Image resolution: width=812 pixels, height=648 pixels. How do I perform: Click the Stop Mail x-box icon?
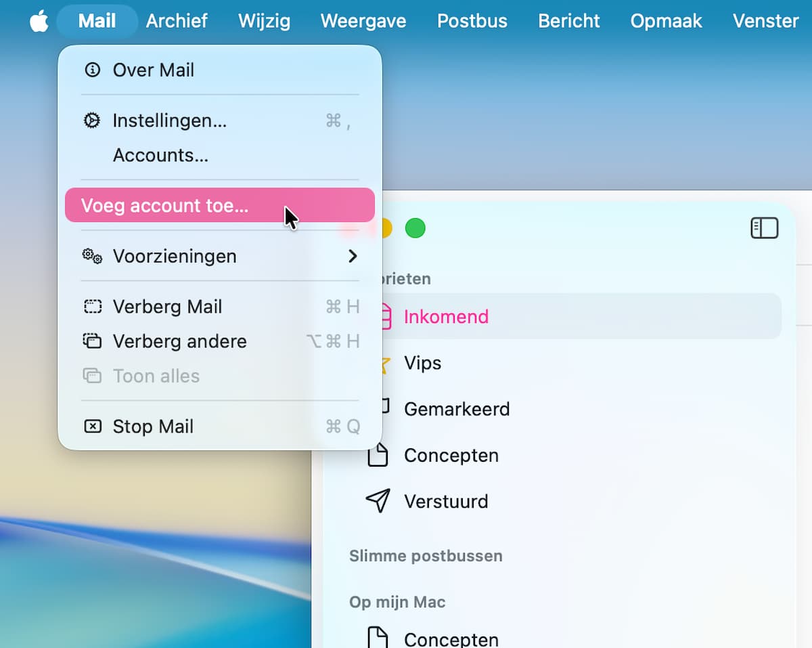click(92, 427)
